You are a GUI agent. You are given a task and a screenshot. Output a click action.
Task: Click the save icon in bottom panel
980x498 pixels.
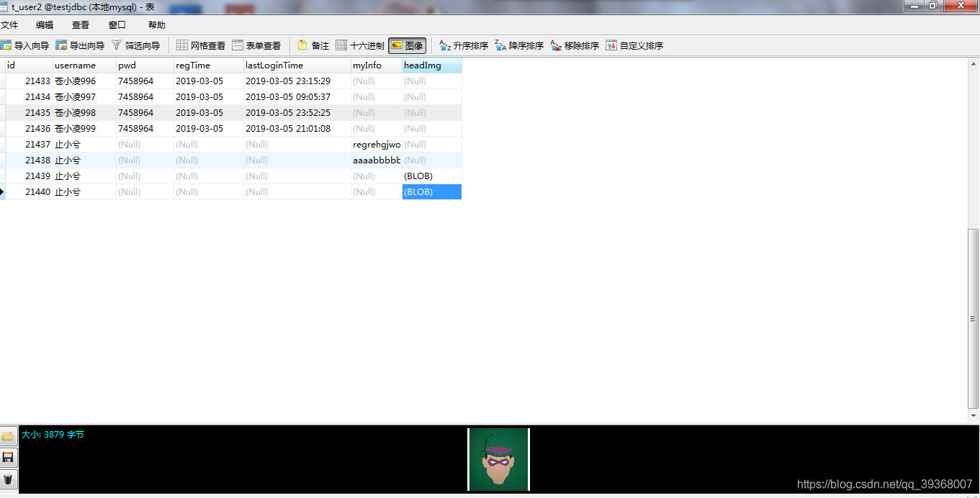click(8, 457)
